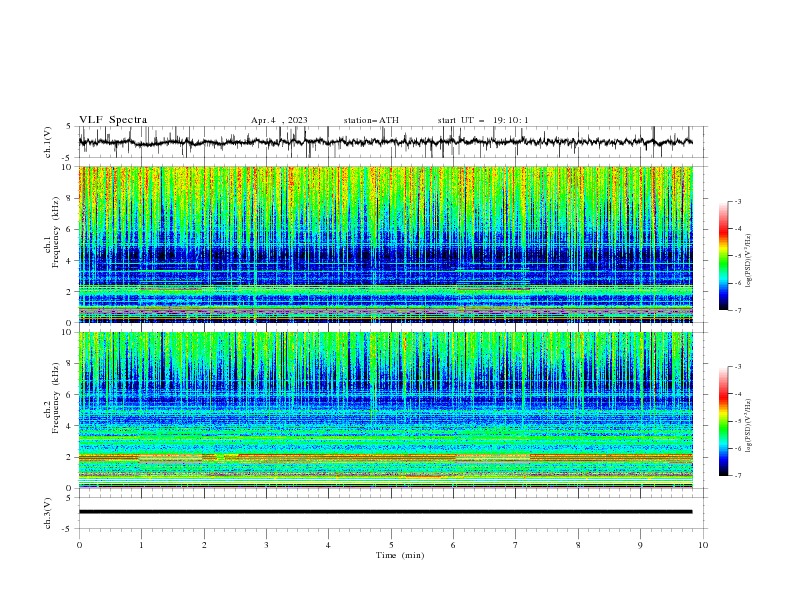Click the upper color bar "log(PSD)(V²/Hz)" label
792x612 pixels.
tap(749, 261)
